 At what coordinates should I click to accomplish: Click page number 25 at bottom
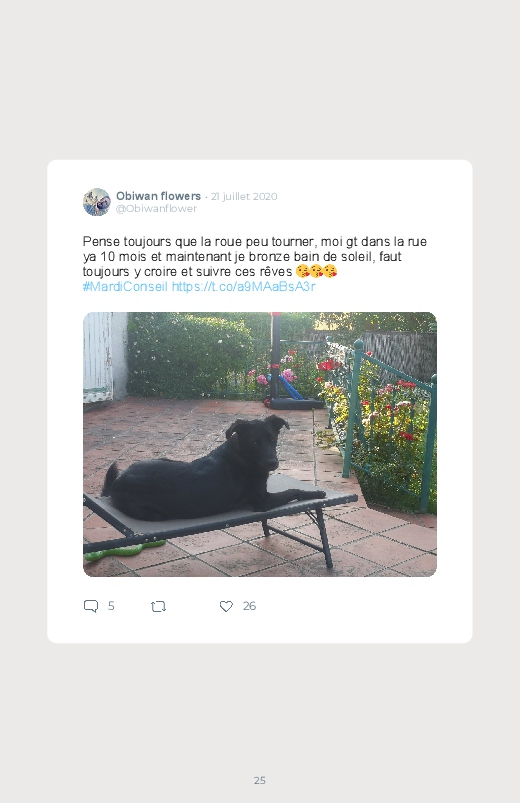click(260, 780)
